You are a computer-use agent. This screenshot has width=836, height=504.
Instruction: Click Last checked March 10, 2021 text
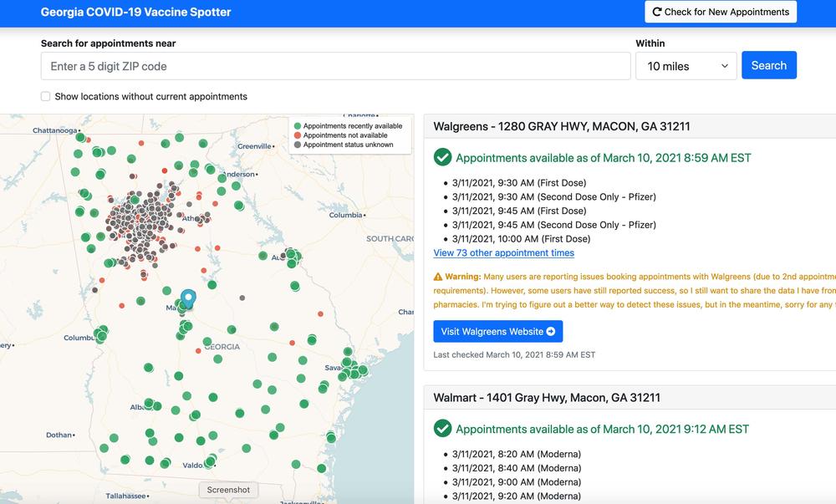click(514, 354)
